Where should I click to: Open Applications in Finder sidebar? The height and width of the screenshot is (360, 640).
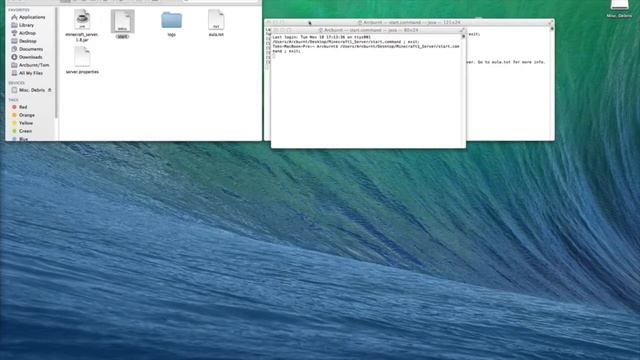[28, 17]
